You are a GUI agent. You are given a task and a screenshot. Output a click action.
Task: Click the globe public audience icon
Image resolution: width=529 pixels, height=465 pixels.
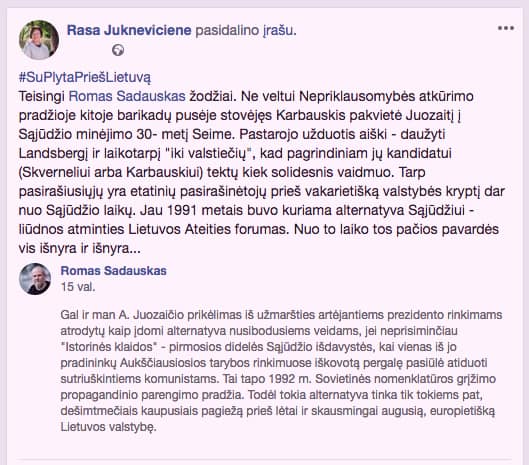[118, 50]
